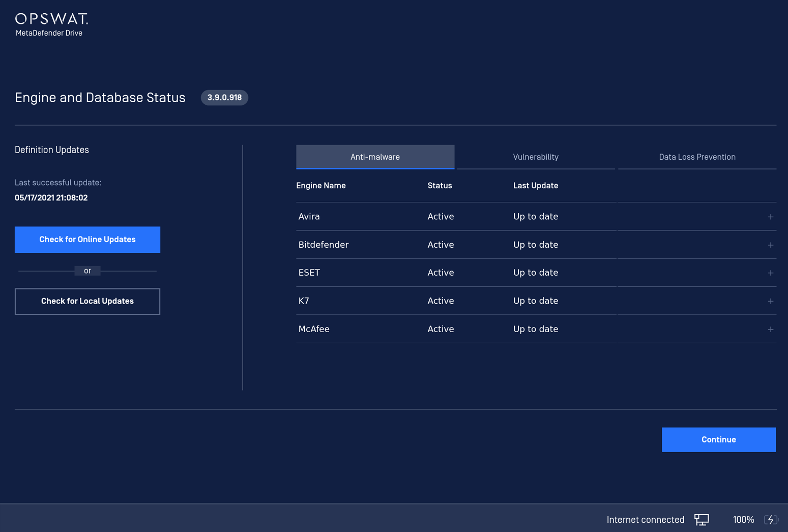Select the K7 engine name
This screenshot has height=532, width=788.
pos(304,301)
